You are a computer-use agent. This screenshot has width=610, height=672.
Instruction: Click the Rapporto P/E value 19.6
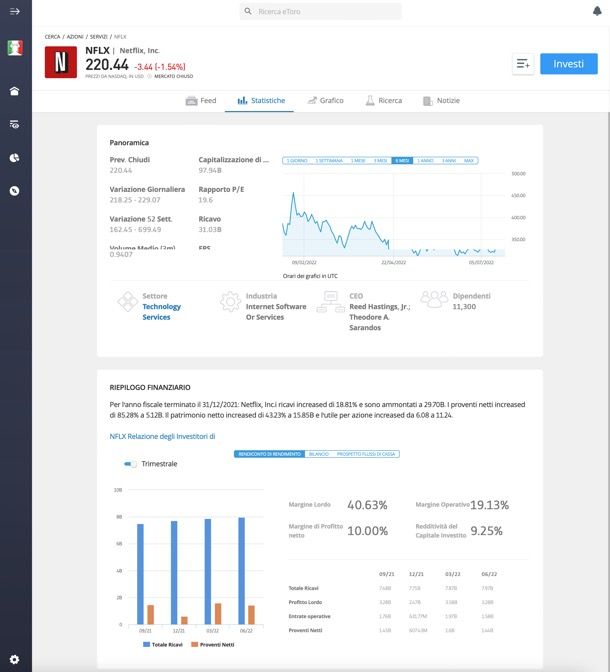click(x=205, y=200)
